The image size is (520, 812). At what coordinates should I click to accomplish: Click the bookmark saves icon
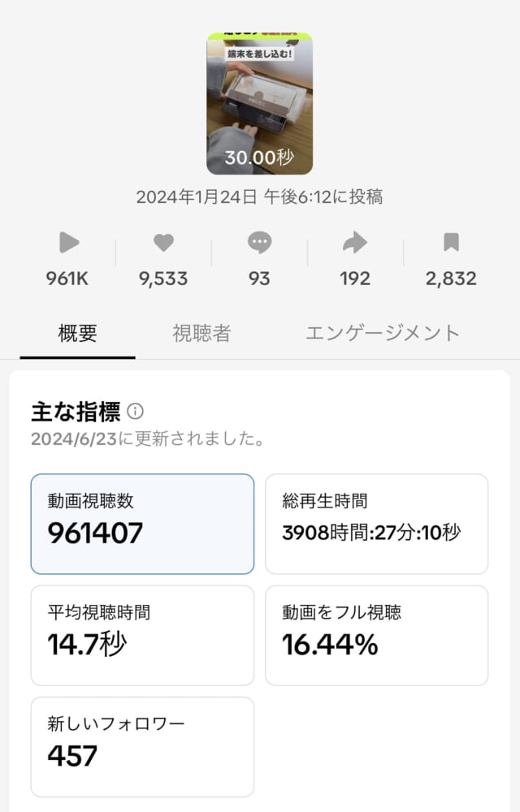tap(451, 242)
